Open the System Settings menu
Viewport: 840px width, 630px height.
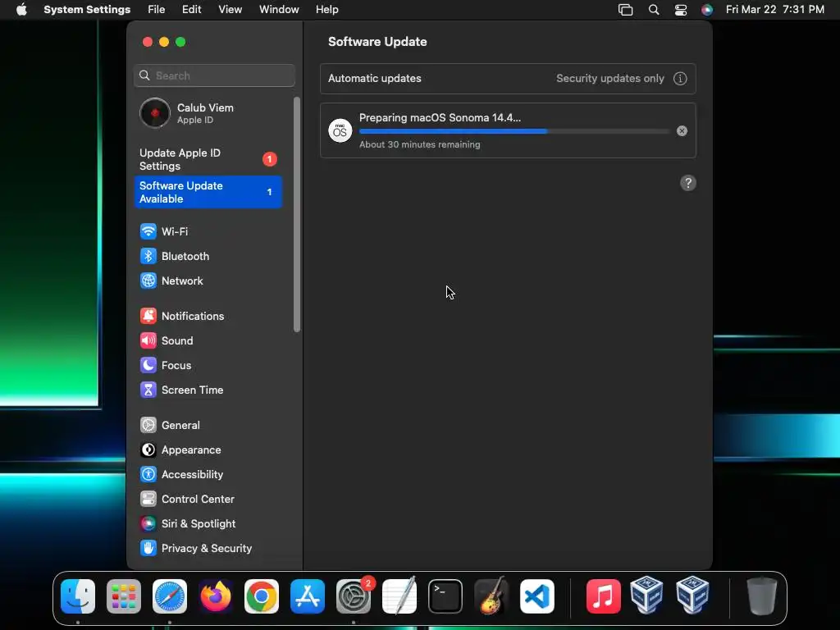[87, 10]
